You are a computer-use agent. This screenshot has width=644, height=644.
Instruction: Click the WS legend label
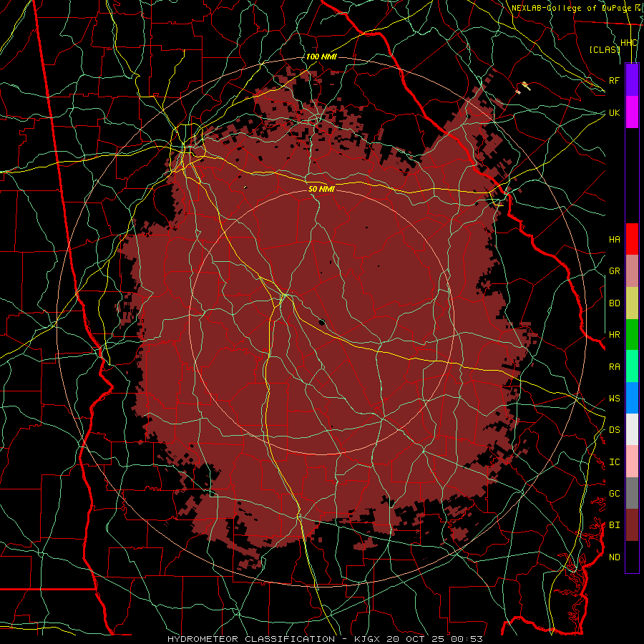tap(614, 399)
